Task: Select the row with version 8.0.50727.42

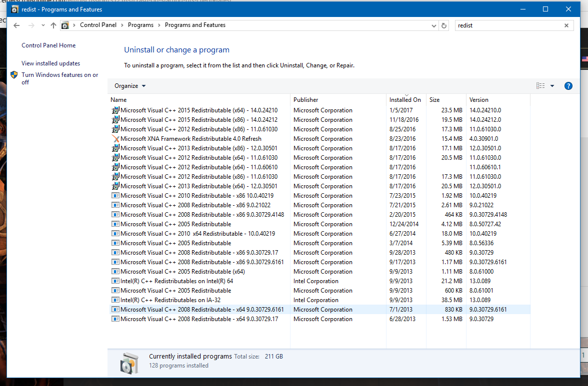Action: (x=320, y=224)
